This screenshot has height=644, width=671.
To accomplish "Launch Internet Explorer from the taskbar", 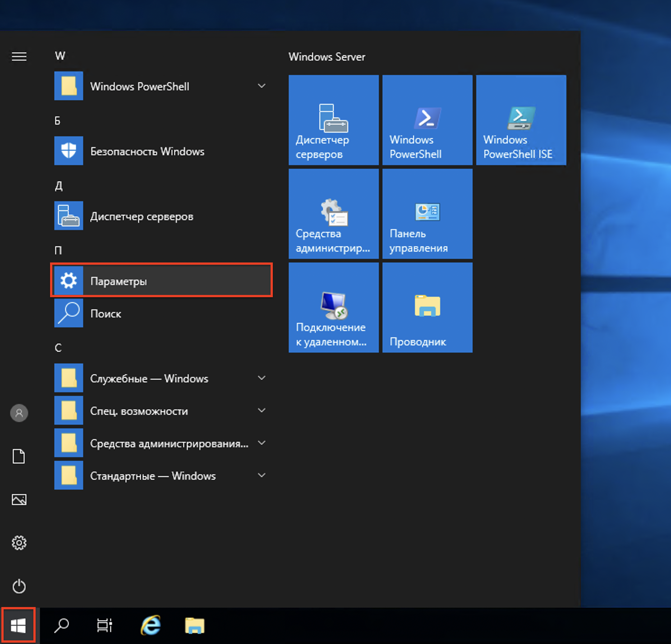I will point(151,626).
